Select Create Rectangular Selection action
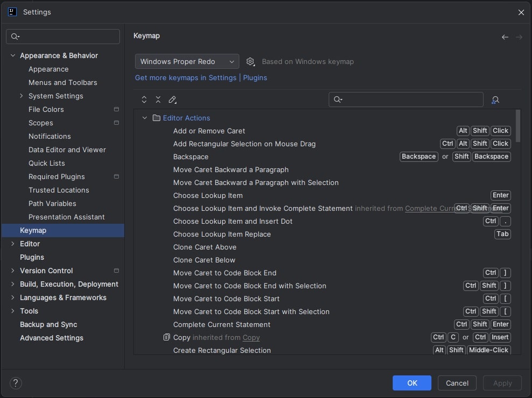Image resolution: width=532 pixels, height=398 pixels. pyautogui.click(x=222, y=350)
